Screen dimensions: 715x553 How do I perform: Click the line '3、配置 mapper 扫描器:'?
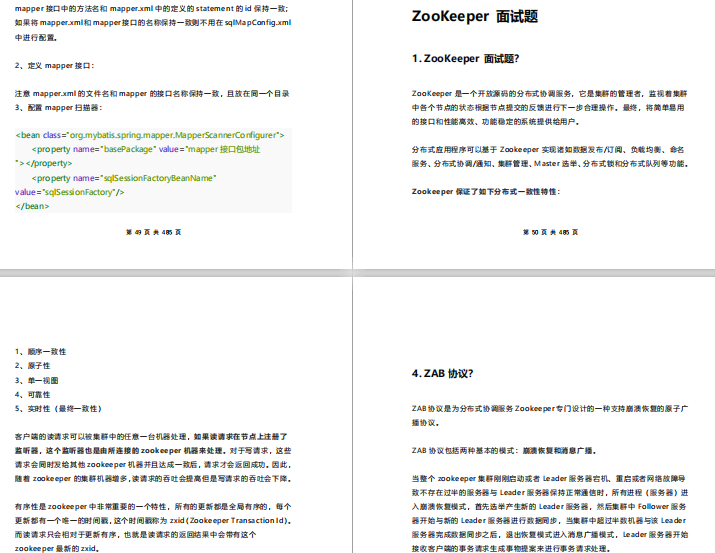(x=58, y=108)
